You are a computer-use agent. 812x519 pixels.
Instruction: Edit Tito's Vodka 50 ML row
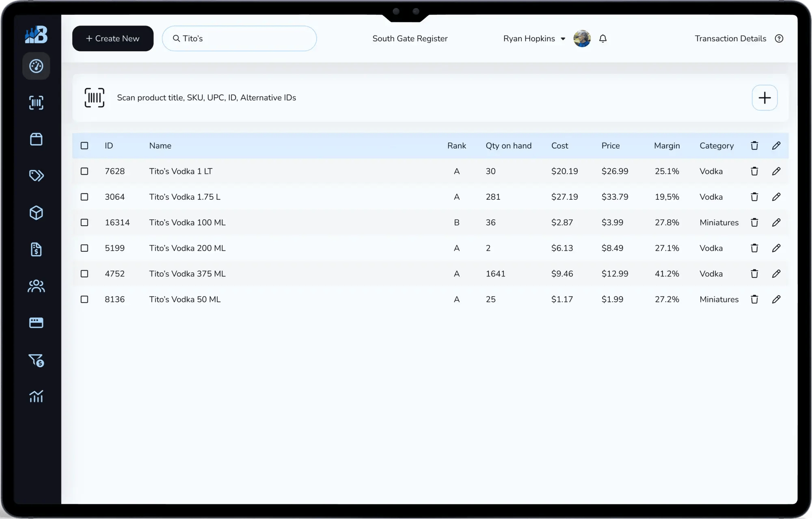pyautogui.click(x=776, y=299)
